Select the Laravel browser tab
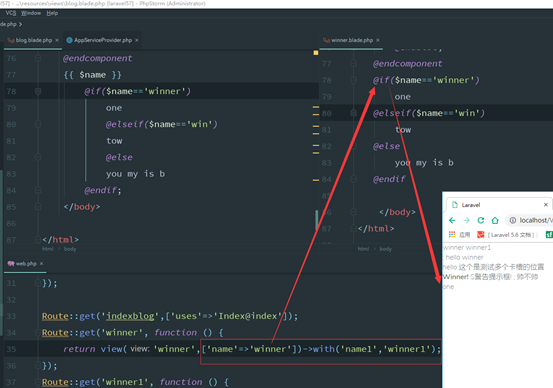 (x=498, y=205)
